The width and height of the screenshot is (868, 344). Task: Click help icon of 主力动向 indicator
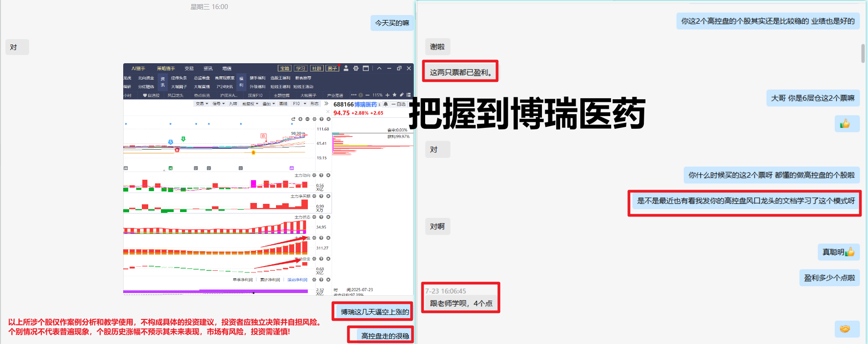(x=321, y=175)
